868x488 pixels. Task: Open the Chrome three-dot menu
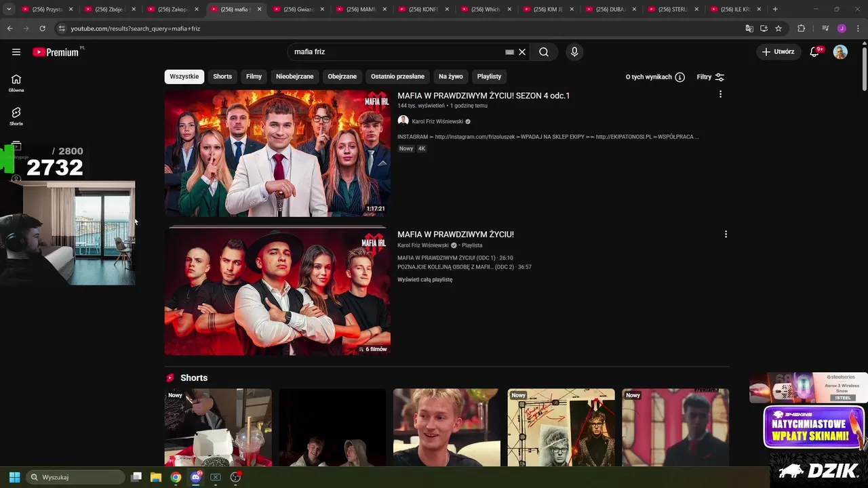[x=858, y=28]
